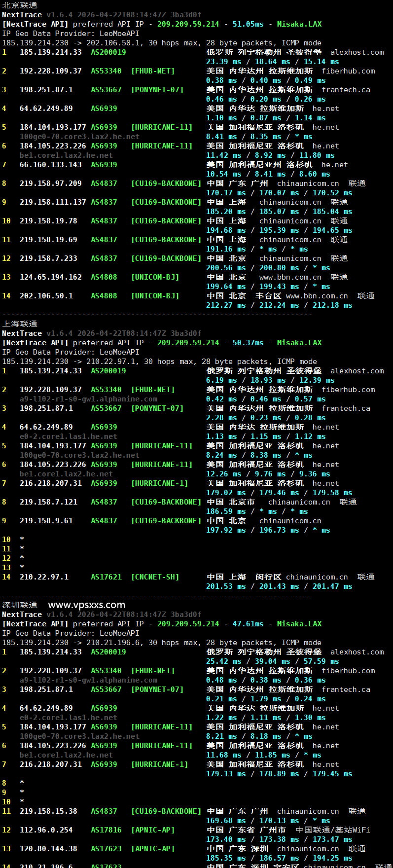Select the API latency value 51.05ms
Viewport: 393px width, 868px height.
(x=248, y=24)
